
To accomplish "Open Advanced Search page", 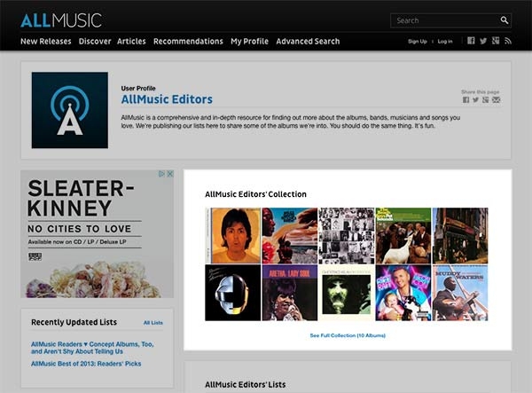I will [x=308, y=42].
